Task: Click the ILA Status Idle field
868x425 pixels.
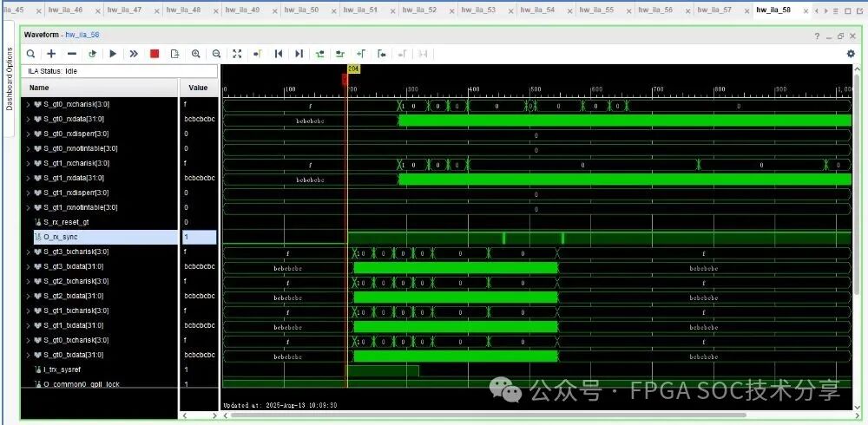Action: pyautogui.click(x=119, y=71)
